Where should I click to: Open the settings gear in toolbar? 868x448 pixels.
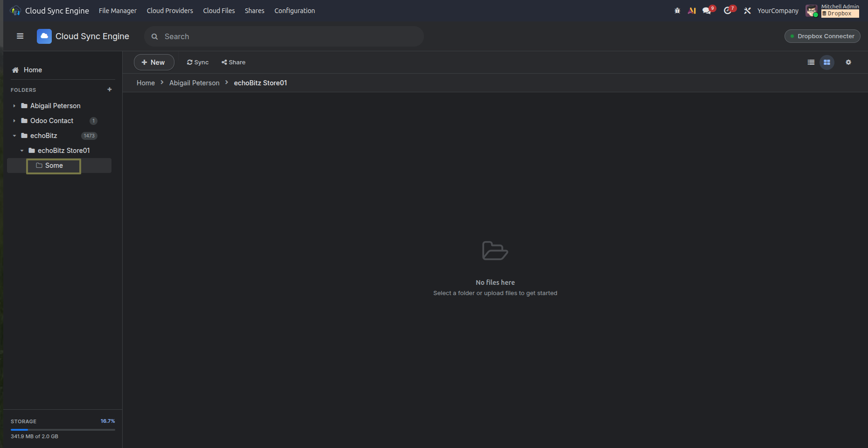pos(848,62)
